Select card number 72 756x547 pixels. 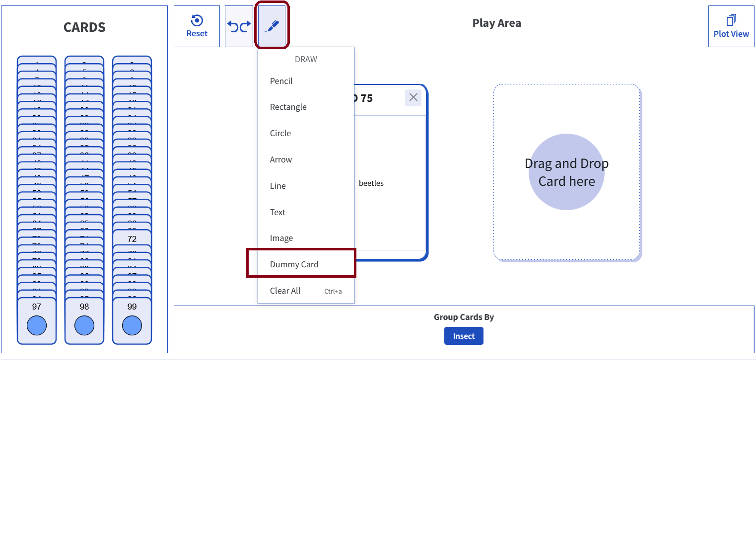click(132, 239)
